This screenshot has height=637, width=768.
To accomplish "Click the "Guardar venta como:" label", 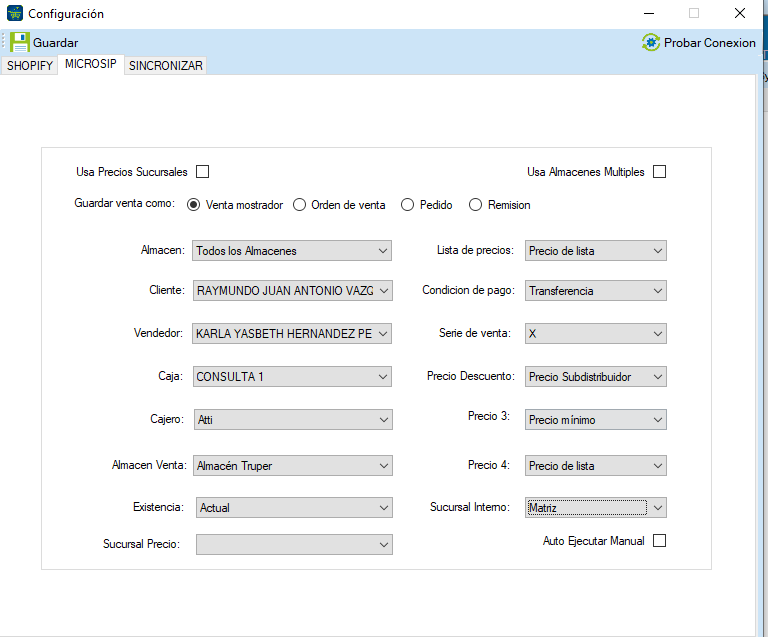I will [124, 203].
